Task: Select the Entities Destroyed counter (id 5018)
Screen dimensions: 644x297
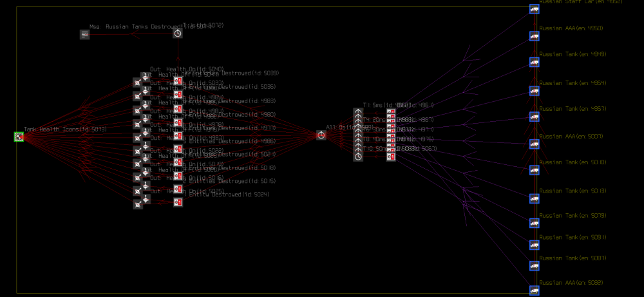Action: (178, 175)
